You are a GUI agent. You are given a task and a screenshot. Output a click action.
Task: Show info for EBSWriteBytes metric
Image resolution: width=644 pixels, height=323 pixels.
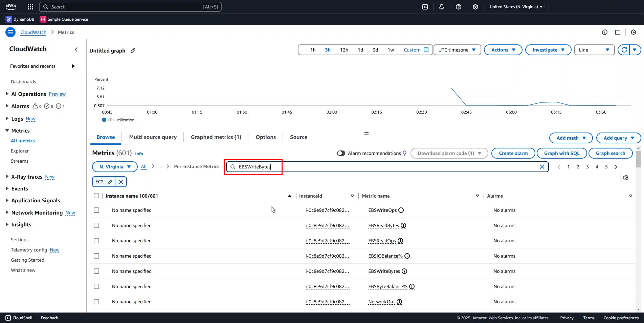[404, 271]
